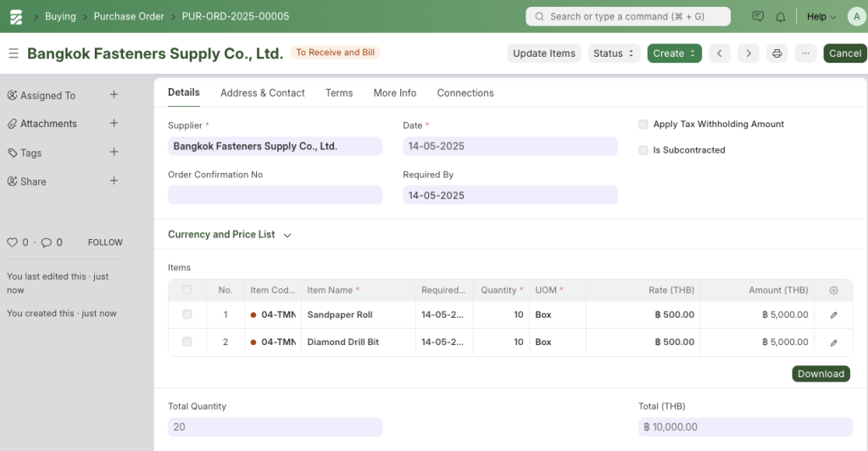Edit the Sandpaper Roll row pencil icon
The image size is (868, 451).
(834, 315)
